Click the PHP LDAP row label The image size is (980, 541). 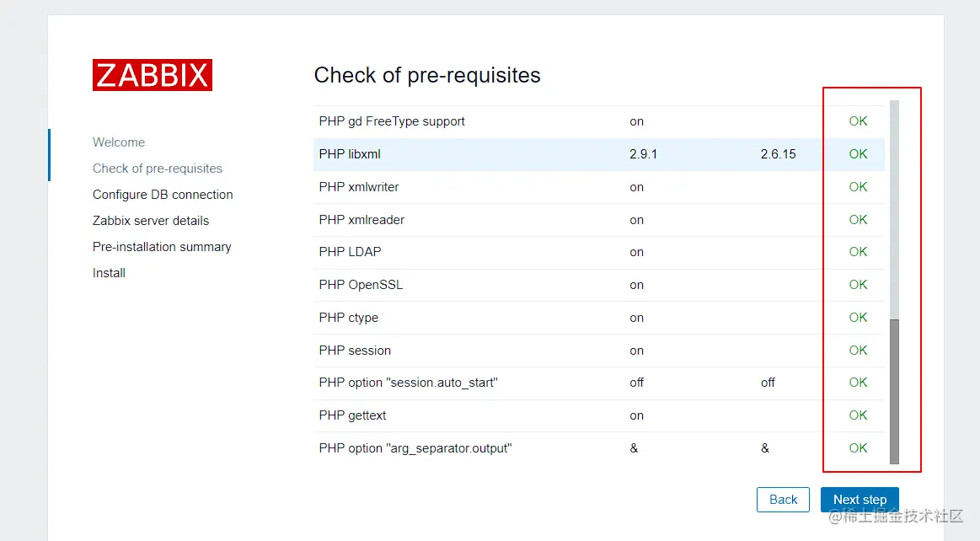click(x=350, y=252)
